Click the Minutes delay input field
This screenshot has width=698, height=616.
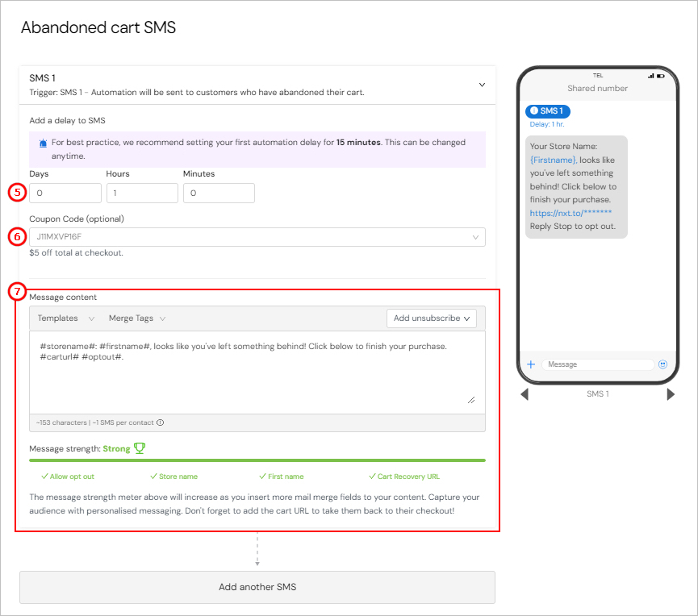point(219,193)
